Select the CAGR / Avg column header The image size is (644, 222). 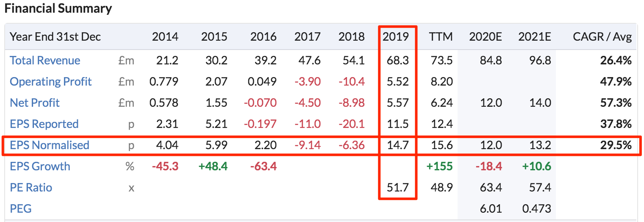602,36
